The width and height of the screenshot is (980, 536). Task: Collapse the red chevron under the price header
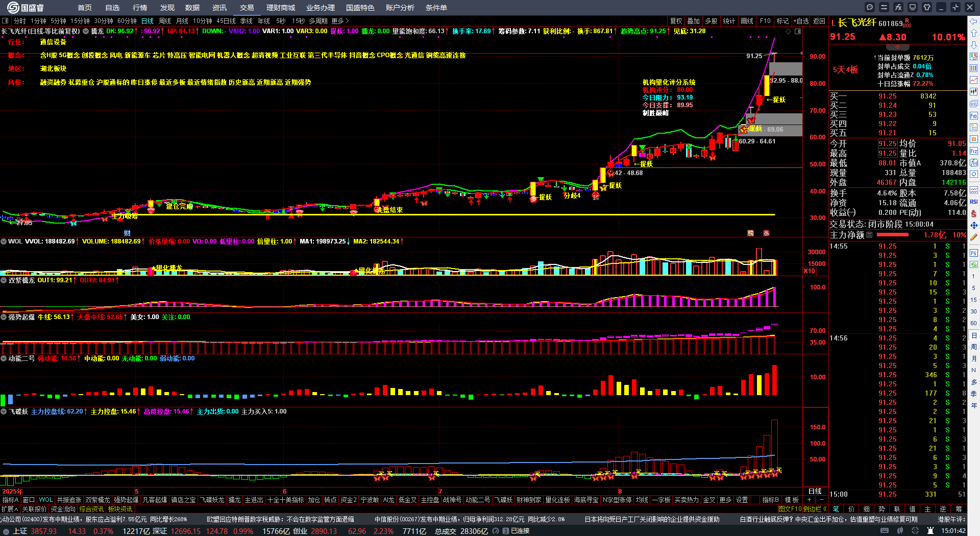tap(897, 47)
